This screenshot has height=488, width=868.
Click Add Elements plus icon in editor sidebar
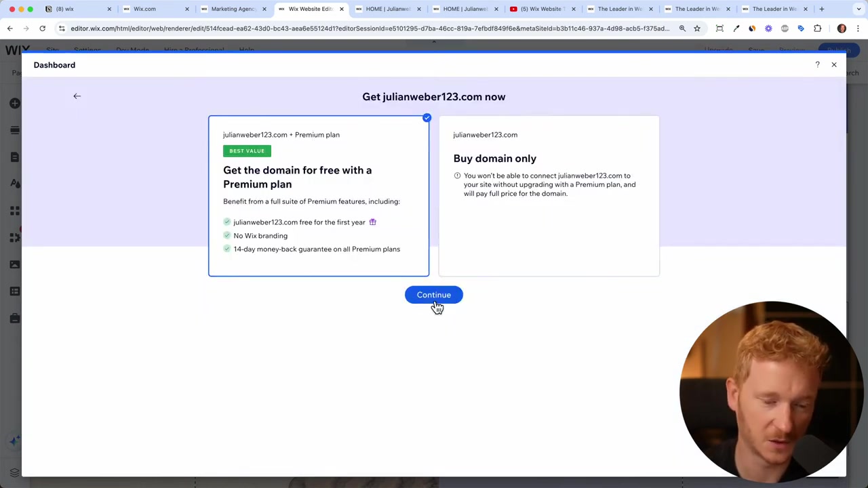click(x=14, y=103)
